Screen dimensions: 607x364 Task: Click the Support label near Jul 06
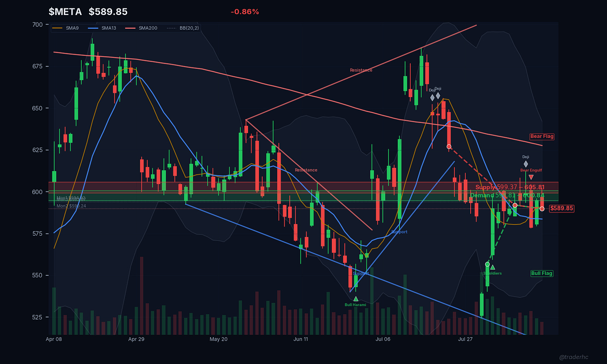coord(399,232)
